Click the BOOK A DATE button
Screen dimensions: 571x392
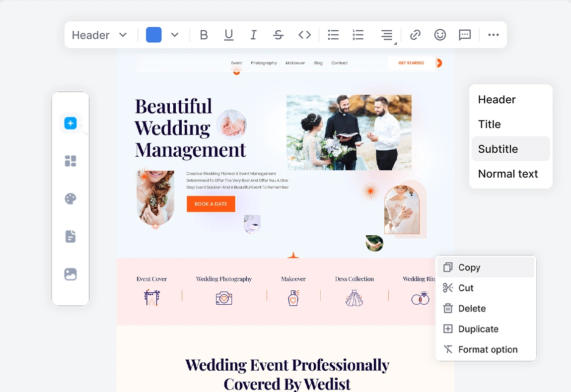(x=211, y=204)
